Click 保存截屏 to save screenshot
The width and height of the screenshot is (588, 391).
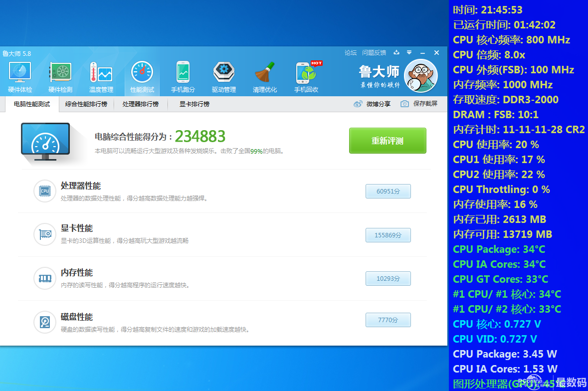(x=419, y=104)
